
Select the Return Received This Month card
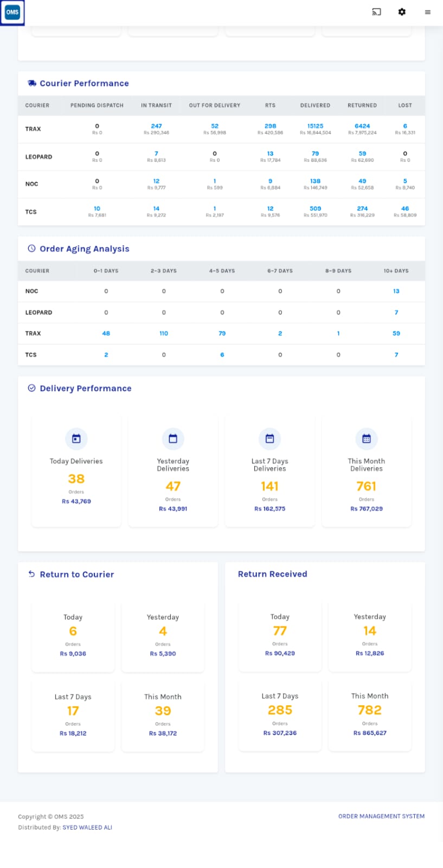click(x=369, y=714)
